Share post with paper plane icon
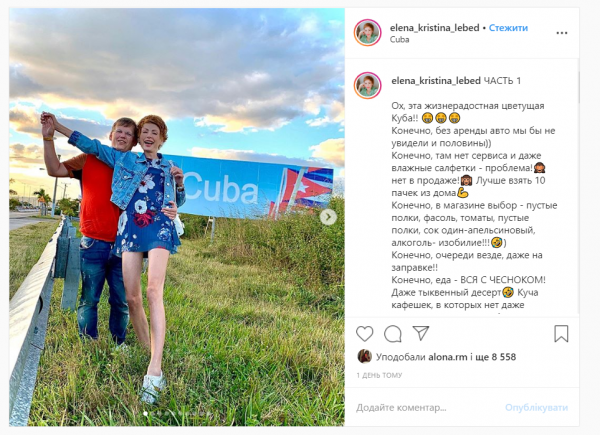Screen dimensions: 600x435 pos(421,333)
